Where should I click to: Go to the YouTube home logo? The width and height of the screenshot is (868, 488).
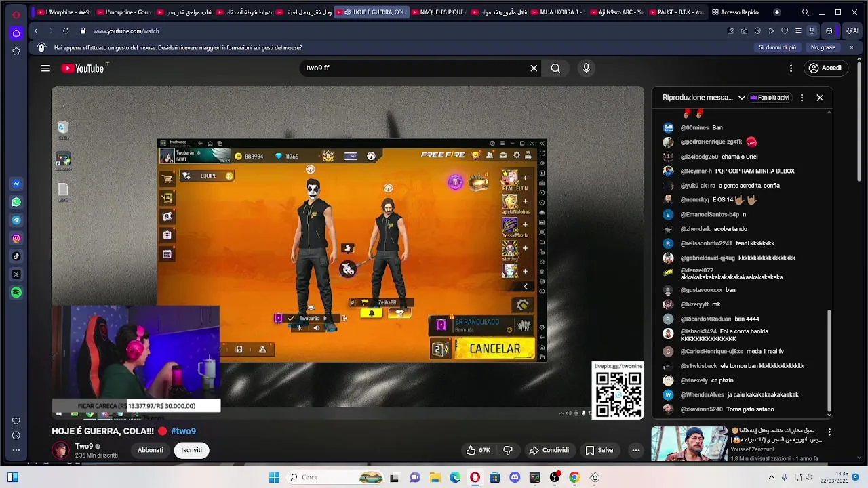click(84, 68)
